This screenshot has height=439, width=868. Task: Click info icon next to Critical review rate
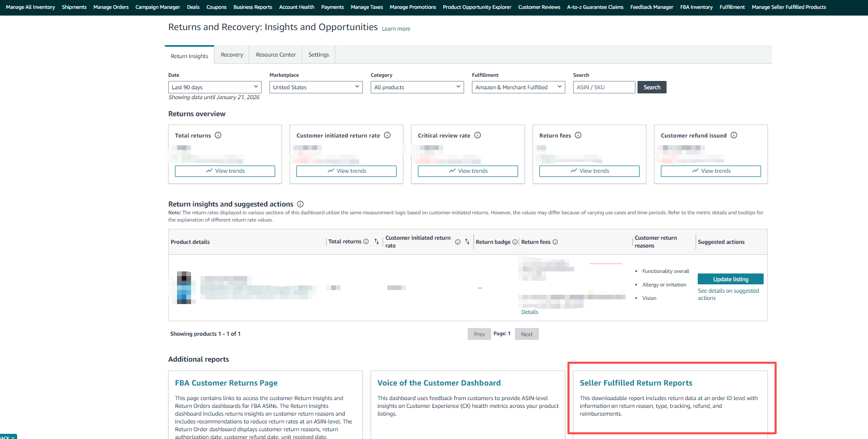[x=478, y=135]
